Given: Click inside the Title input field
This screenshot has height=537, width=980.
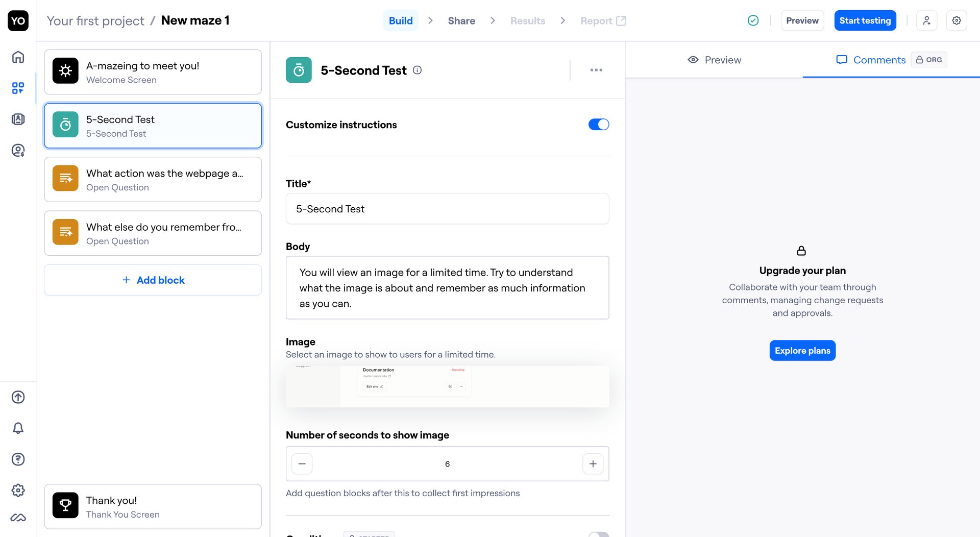Looking at the screenshot, I should (x=447, y=209).
